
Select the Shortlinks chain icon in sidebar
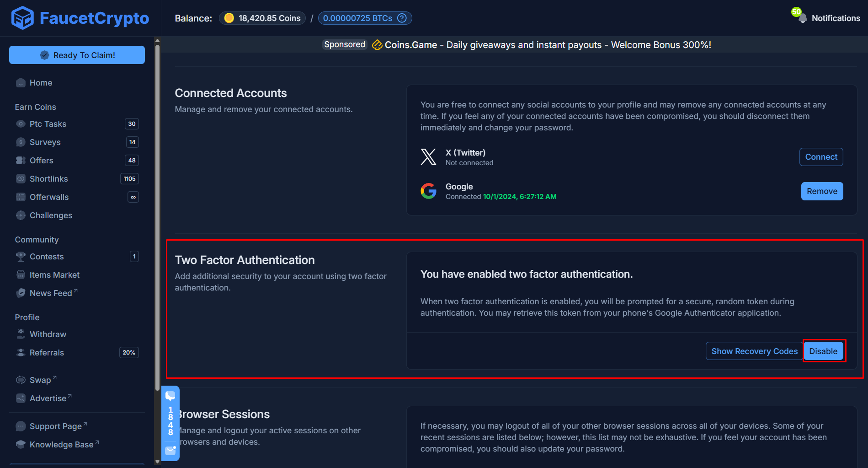coord(21,178)
